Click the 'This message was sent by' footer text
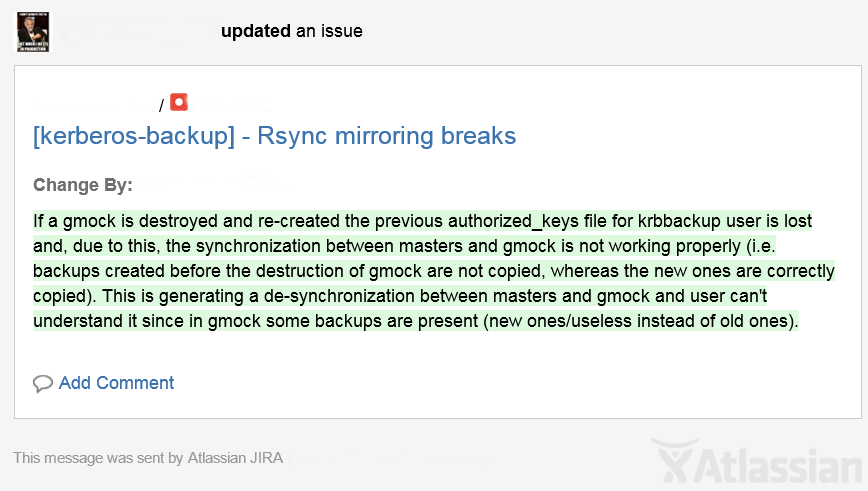Image resolution: width=868 pixels, height=491 pixels. pos(98,458)
